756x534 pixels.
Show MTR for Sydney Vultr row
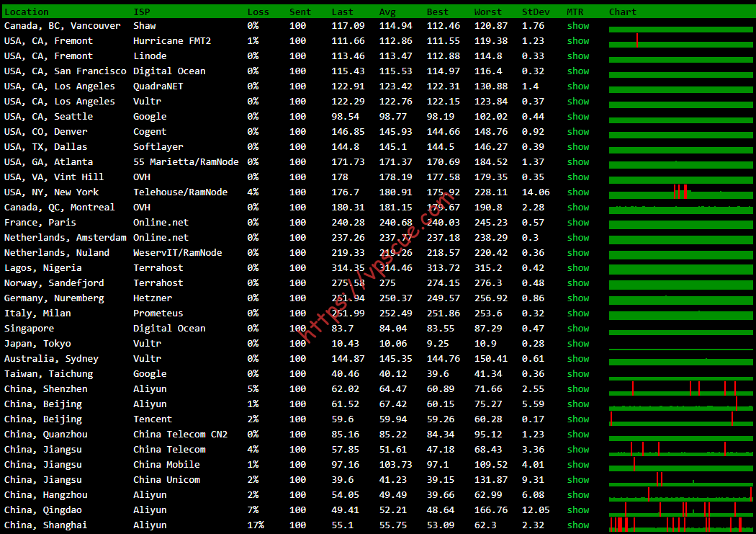pyautogui.click(x=578, y=358)
